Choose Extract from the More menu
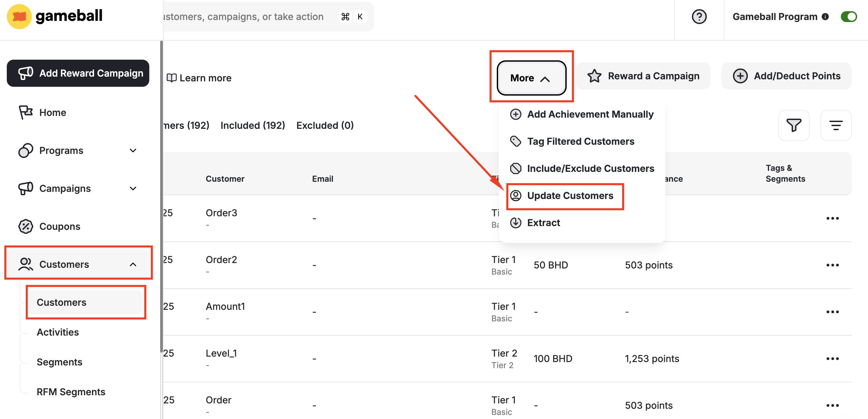868x419 pixels. tap(543, 223)
